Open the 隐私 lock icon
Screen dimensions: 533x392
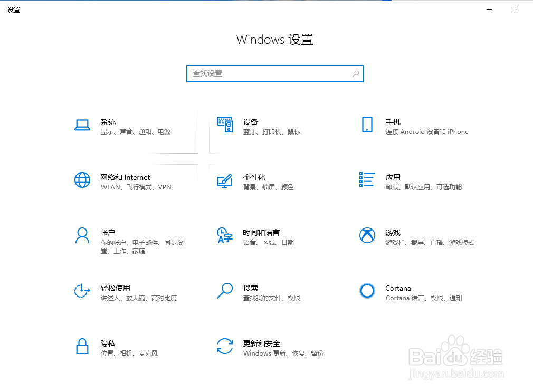coord(82,347)
